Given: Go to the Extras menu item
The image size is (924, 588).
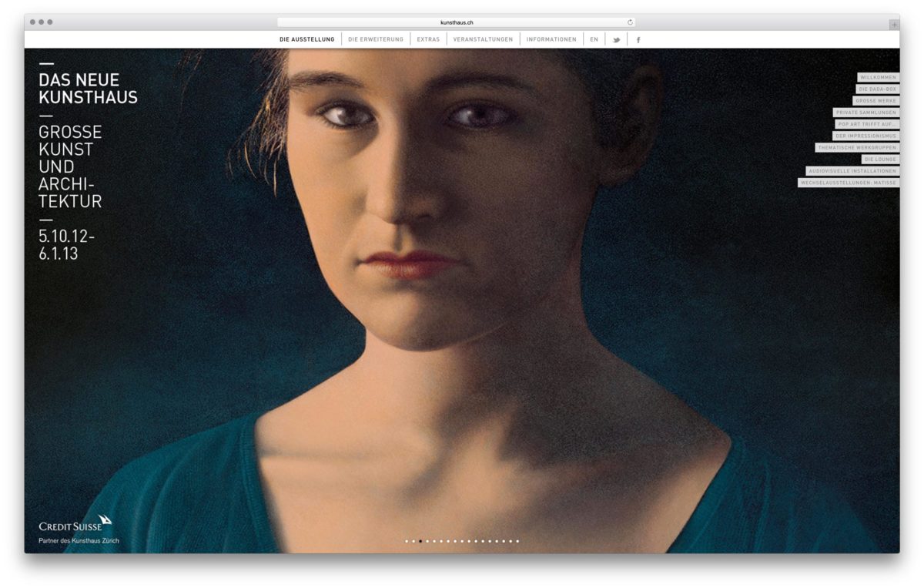Looking at the screenshot, I should pyautogui.click(x=428, y=39).
